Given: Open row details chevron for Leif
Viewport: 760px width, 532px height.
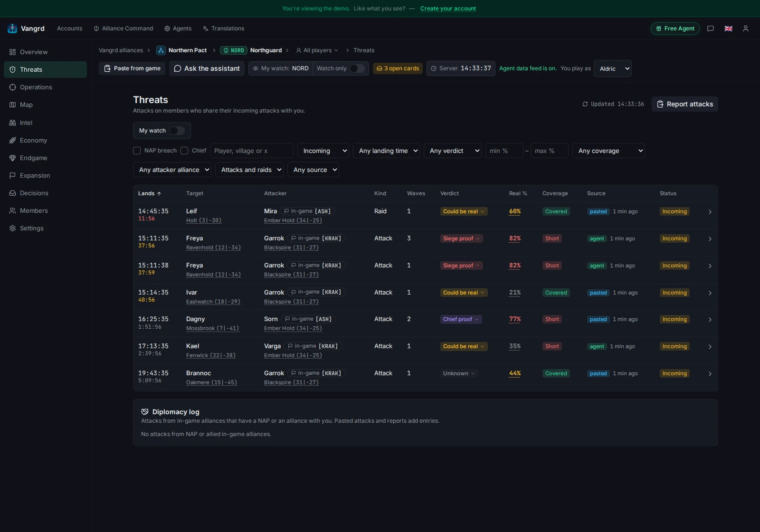Looking at the screenshot, I should coord(710,212).
